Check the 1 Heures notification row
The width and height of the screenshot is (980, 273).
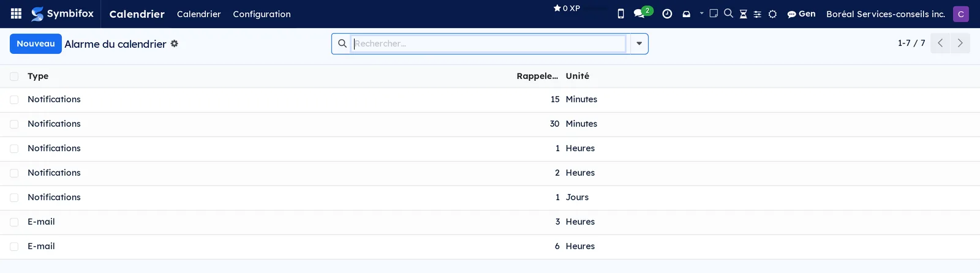[14, 149]
